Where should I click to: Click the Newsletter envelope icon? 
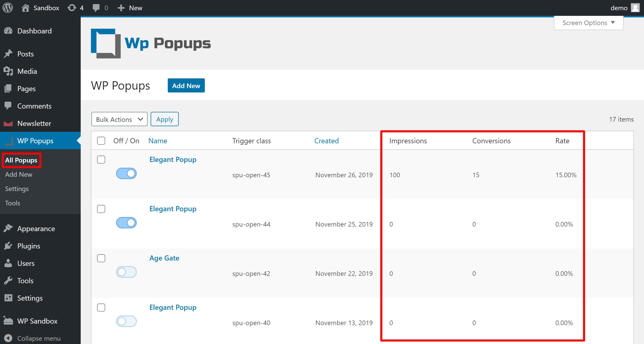[x=8, y=124]
